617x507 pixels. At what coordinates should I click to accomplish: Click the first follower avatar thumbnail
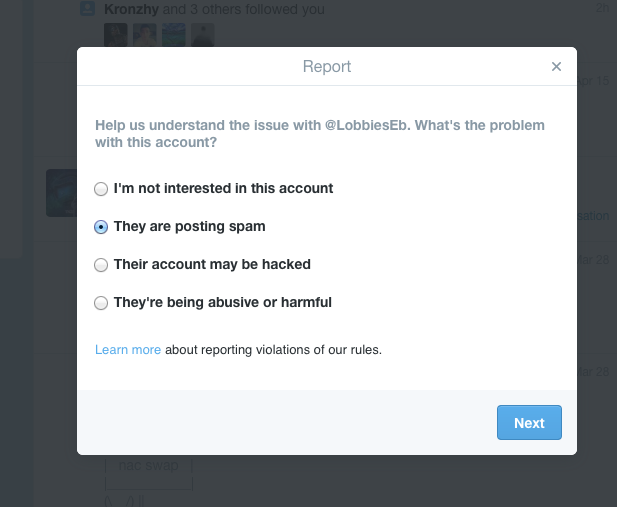point(116,35)
